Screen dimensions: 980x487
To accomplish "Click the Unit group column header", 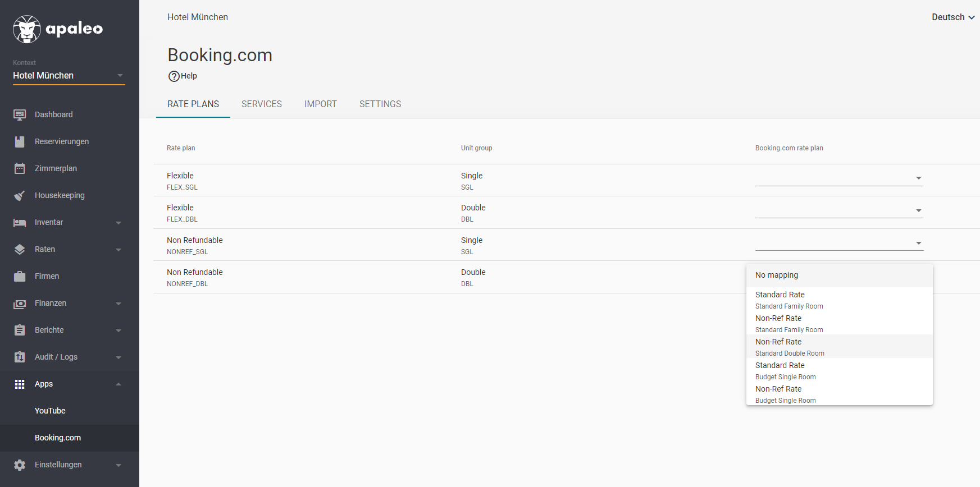I will coord(476,148).
